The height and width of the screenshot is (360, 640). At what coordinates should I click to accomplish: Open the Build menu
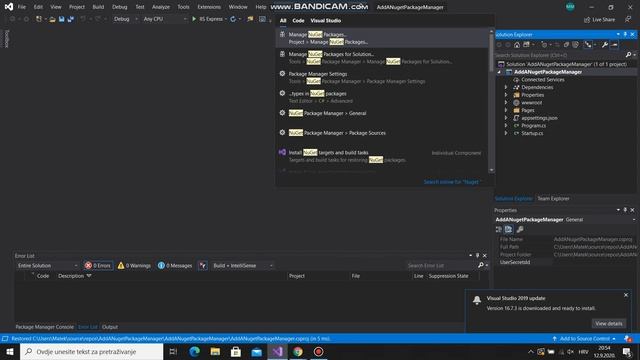(98, 7)
